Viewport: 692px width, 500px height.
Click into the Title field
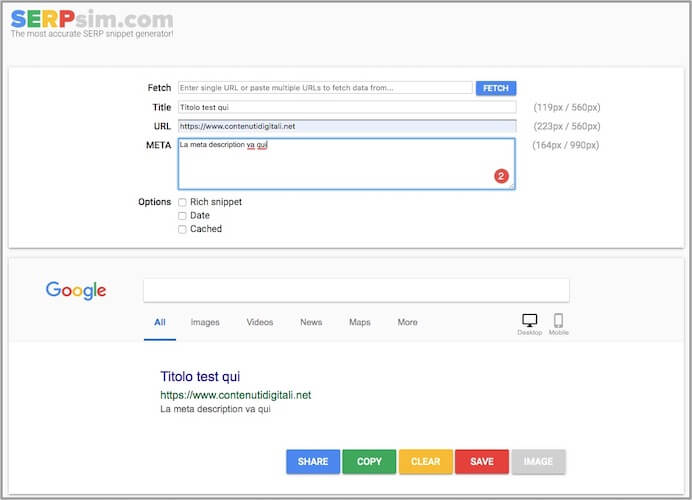click(347, 107)
